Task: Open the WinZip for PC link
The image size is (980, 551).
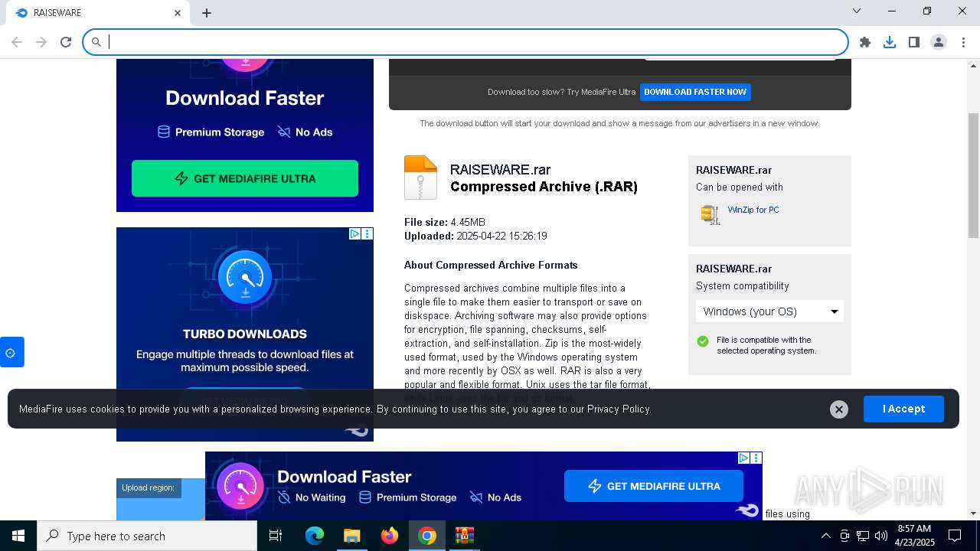Action: (x=753, y=210)
